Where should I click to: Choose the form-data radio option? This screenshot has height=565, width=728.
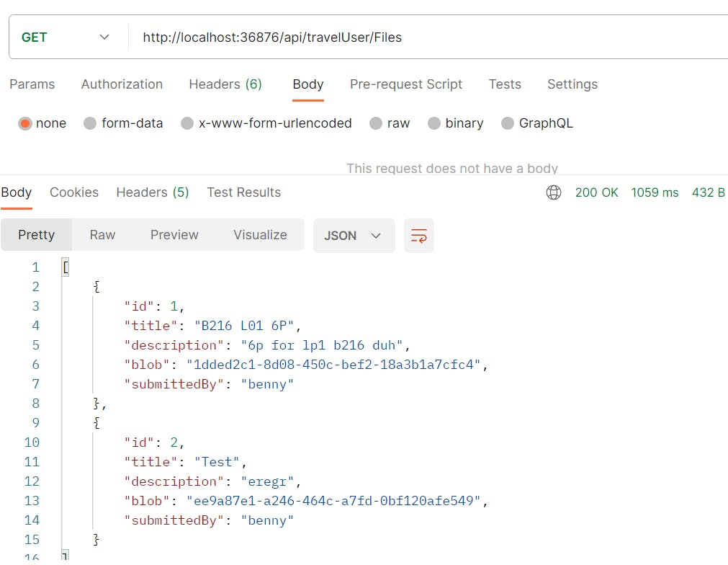(90, 123)
